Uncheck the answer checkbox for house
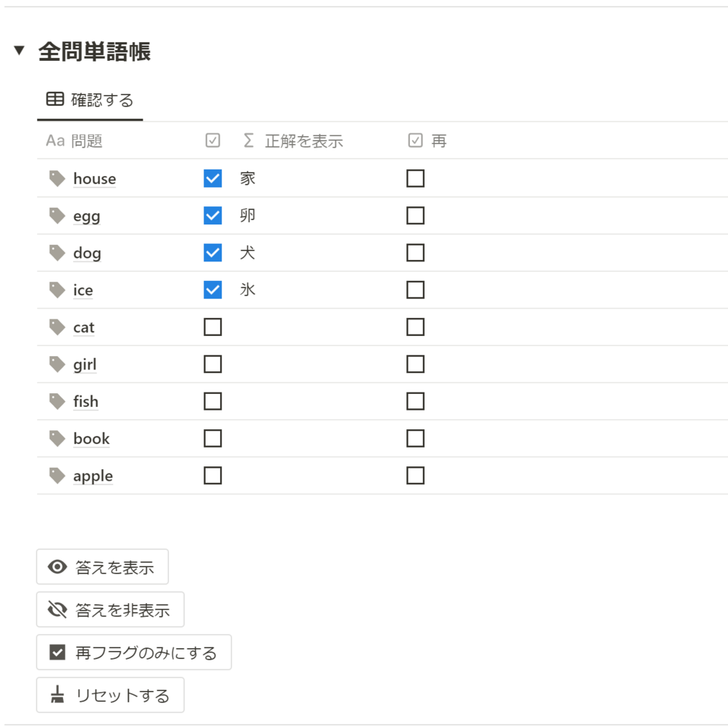This screenshot has height=727, width=728. [213, 178]
